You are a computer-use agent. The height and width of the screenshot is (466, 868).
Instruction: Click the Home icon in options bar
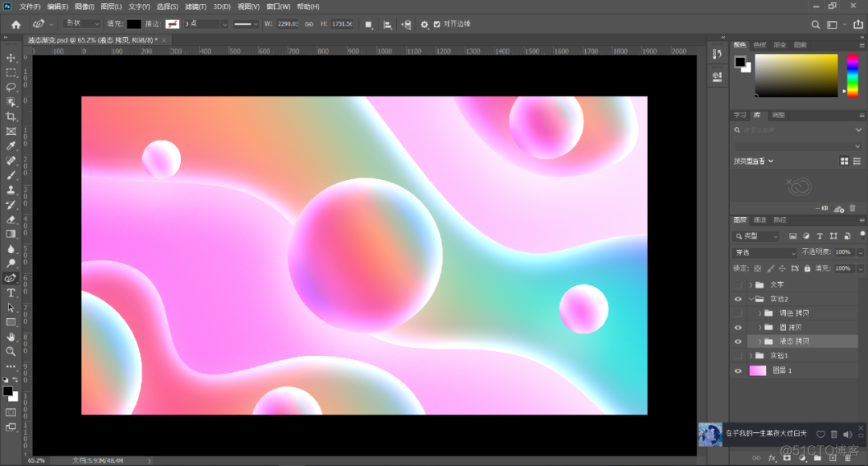point(16,24)
